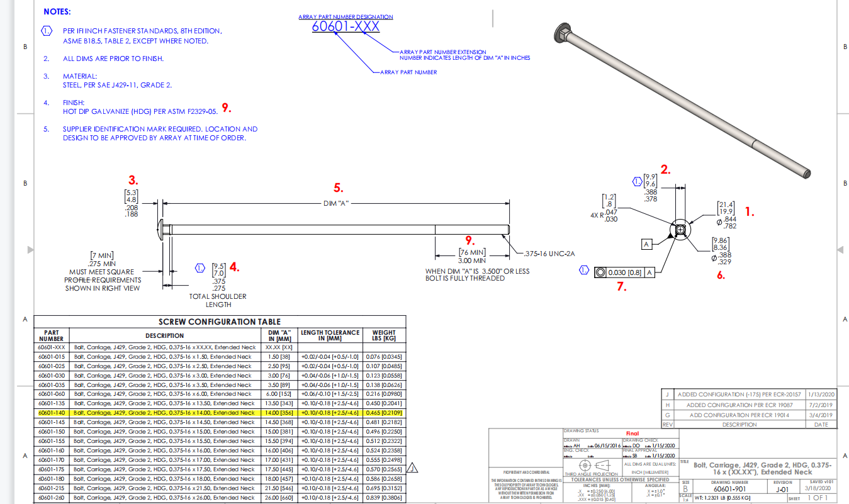Click the .375-16 UNC-2A thread callout
Screen dimensions: 849x504
tap(549, 254)
